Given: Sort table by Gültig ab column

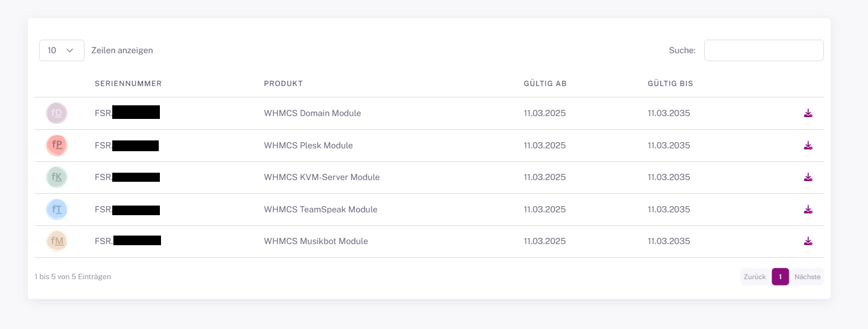Looking at the screenshot, I should [x=545, y=84].
